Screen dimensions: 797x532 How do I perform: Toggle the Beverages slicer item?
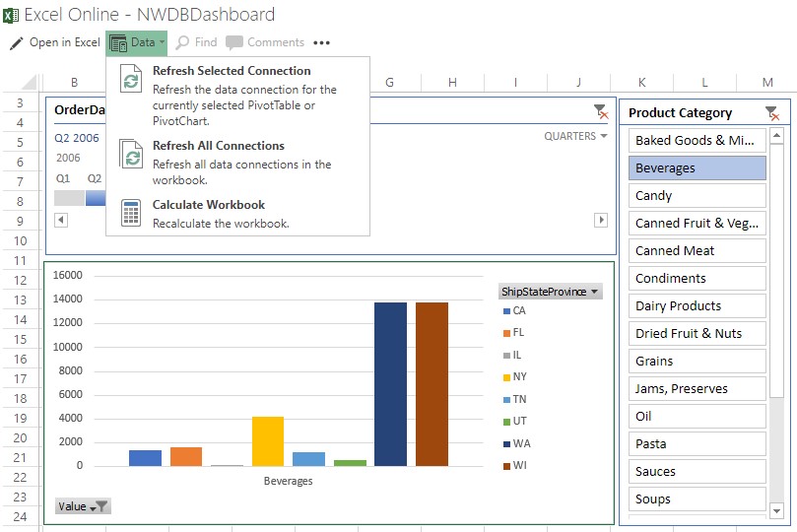click(x=697, y=167)
